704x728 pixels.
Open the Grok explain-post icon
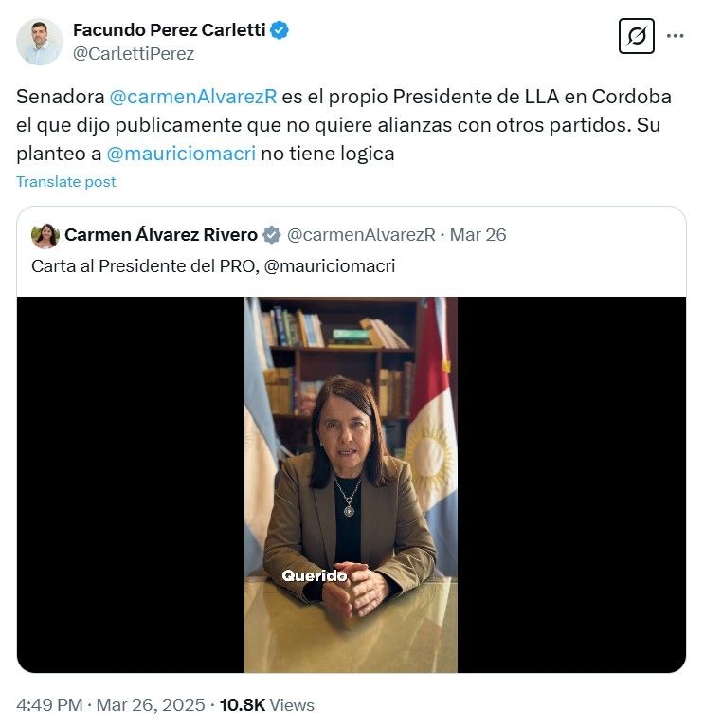click(x=637, y=37)
